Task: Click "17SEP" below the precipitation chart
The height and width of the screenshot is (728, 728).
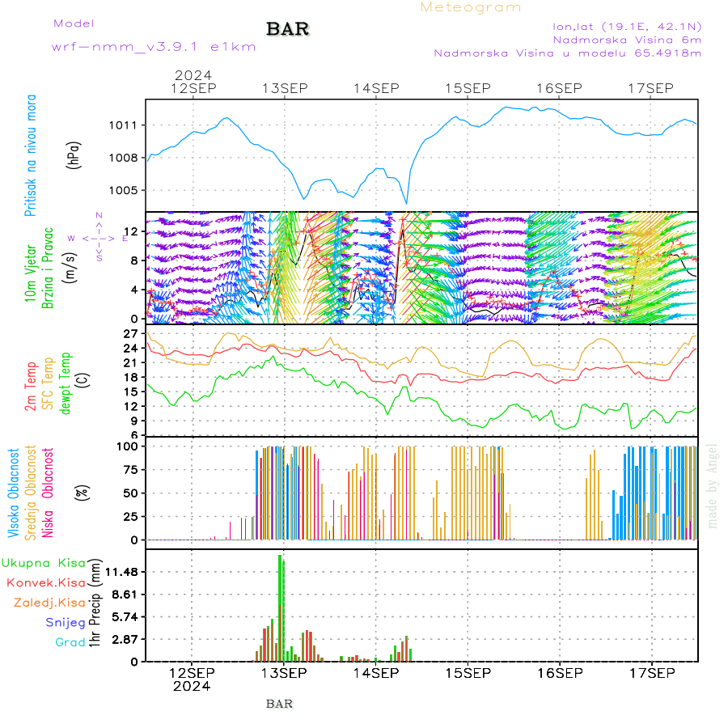Action: (x=652, y=673)
